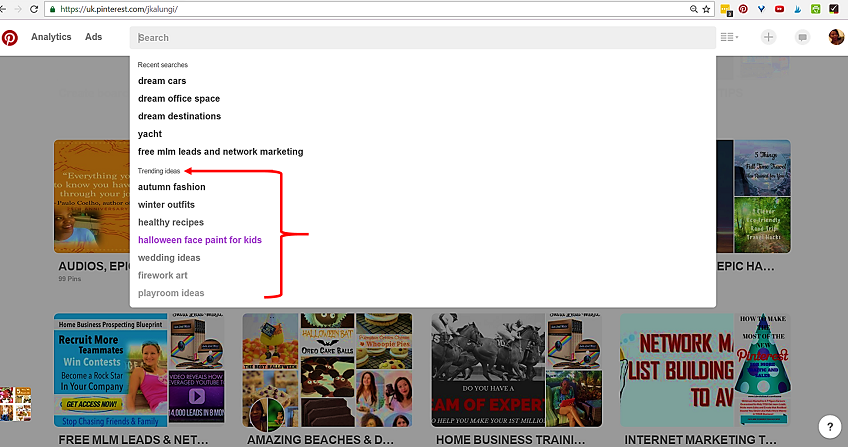Choose trending idea 'playroom ideas'
Viewport: 848px width, 447px height.
coord(171,293)
